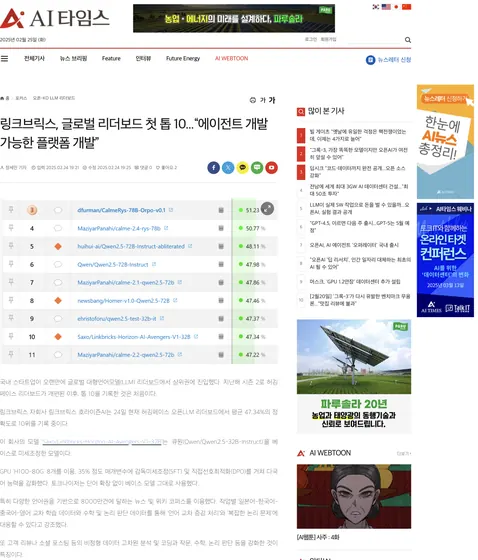Open popular article 8 about 딥 리서치
The width and height of the screenshot is (478, 560).
click(360, 263)
